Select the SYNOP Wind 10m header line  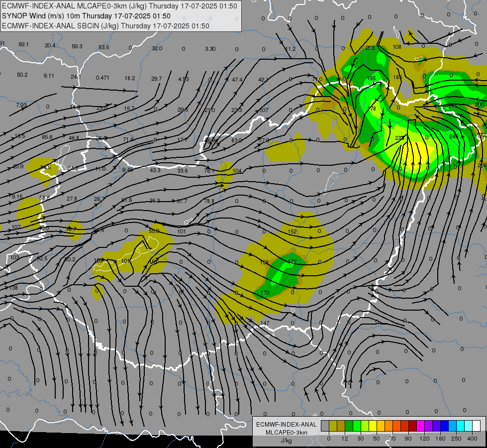point(86,16)
